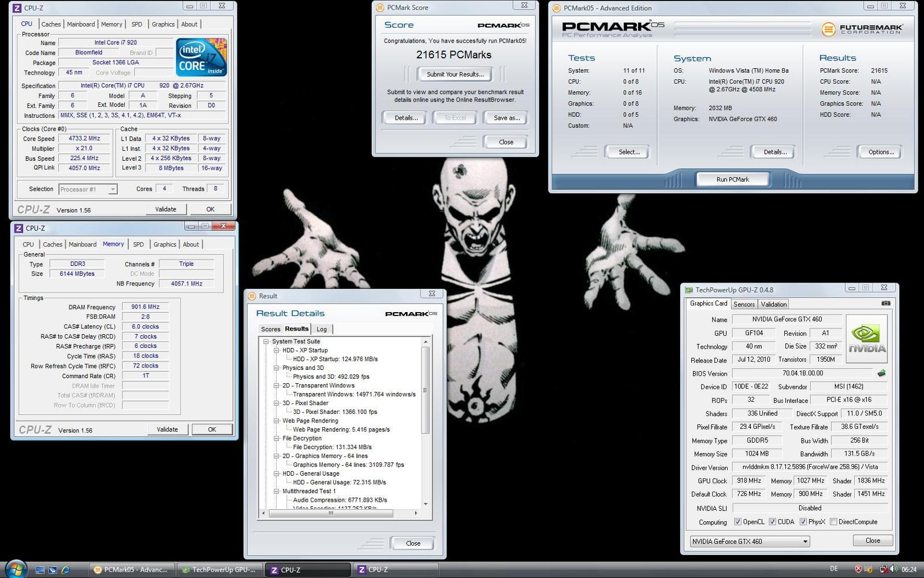Click the volume speaker tray icon

click(x=893, y=569)
